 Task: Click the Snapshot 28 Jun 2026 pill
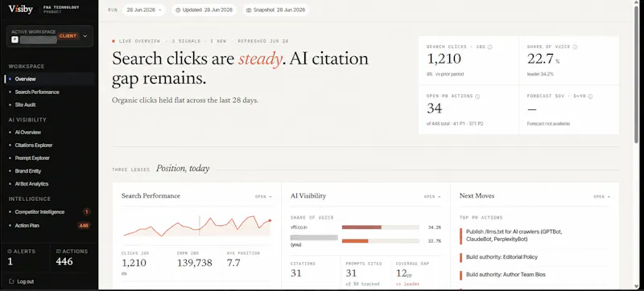click(x=276, y=10)
